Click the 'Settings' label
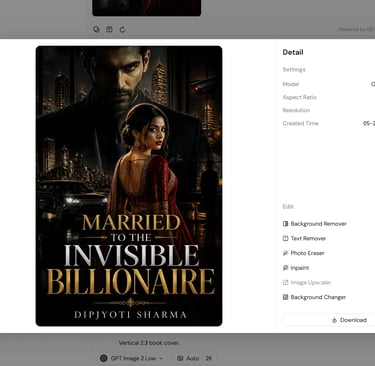The height and width of the screenshot is (366, 375). pos(294,69)
